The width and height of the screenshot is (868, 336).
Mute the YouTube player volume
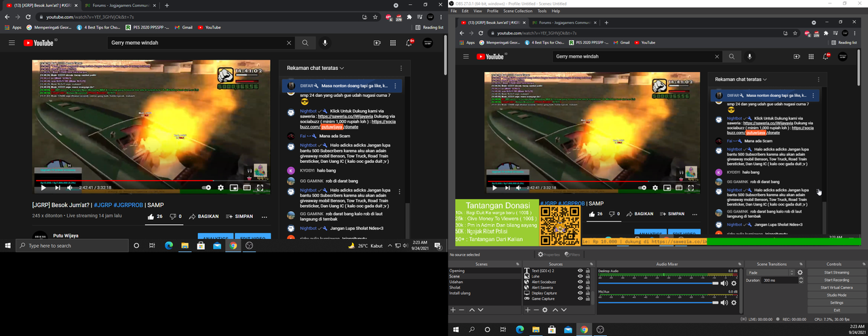(x=71, y=187)
